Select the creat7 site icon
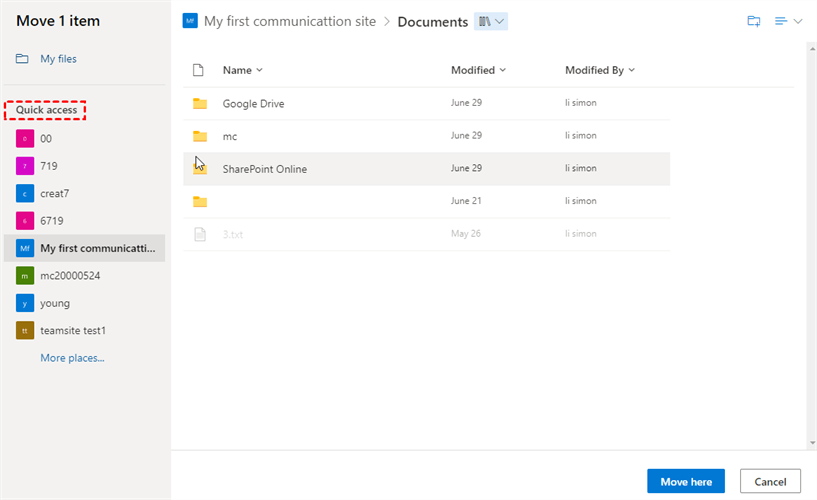 (25, 193)
